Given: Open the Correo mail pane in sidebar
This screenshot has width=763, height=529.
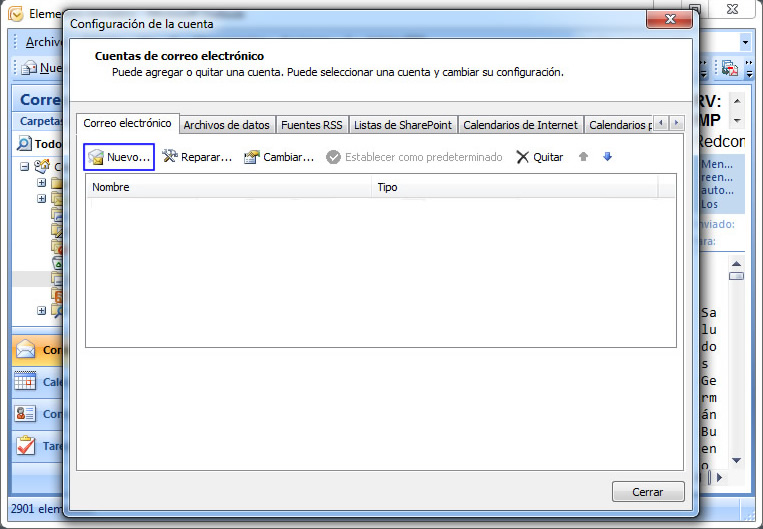Looking at the screenshot, I should (x=27, y=350).
